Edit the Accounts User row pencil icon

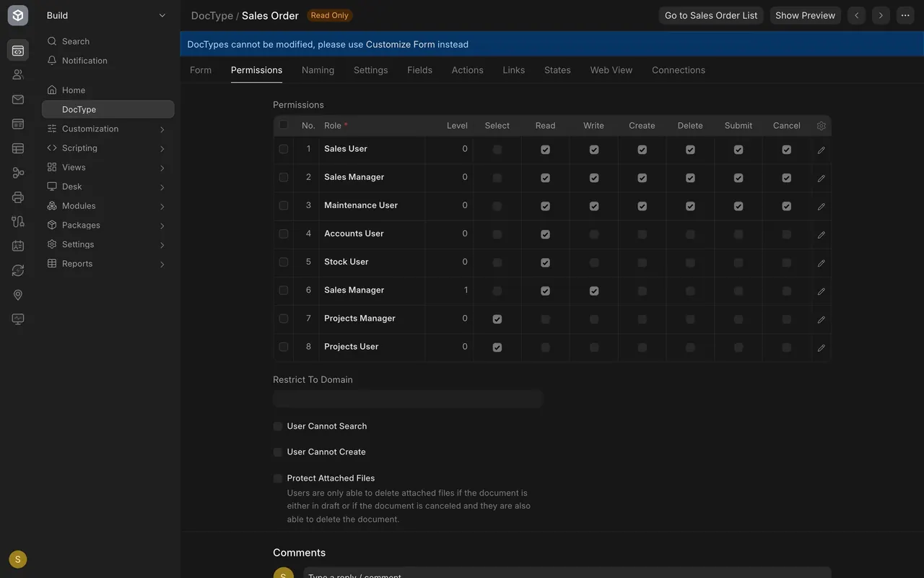tap(821, 235)
